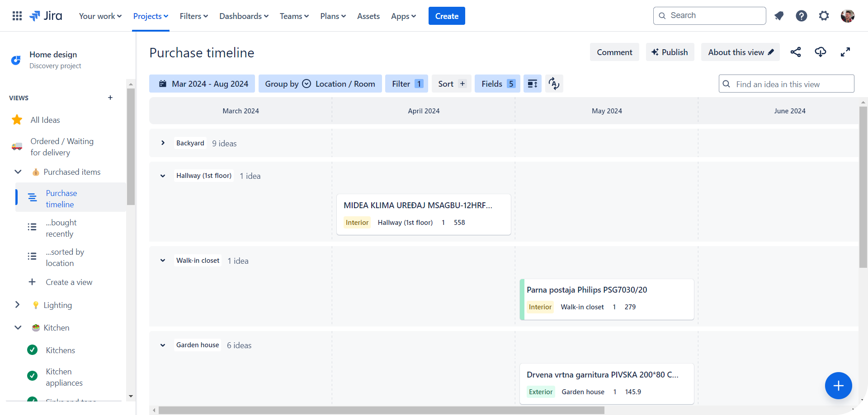This screenshot has width=868, height=415.
Task: Open the Group by Location / Room dropdown
Action: [320, 84]
